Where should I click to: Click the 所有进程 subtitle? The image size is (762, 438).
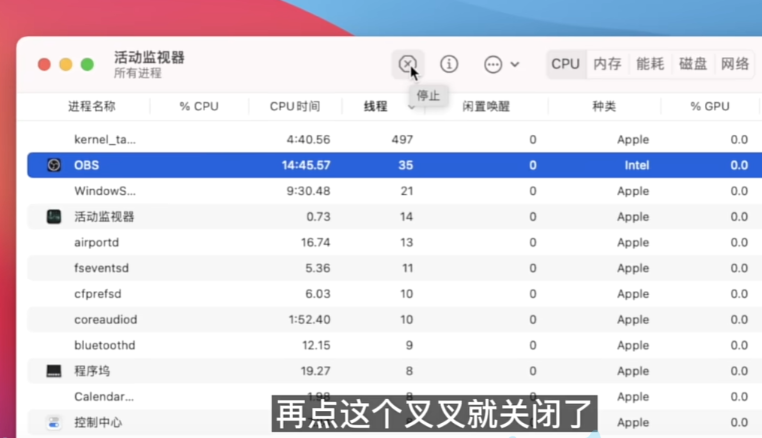[138, 73]
